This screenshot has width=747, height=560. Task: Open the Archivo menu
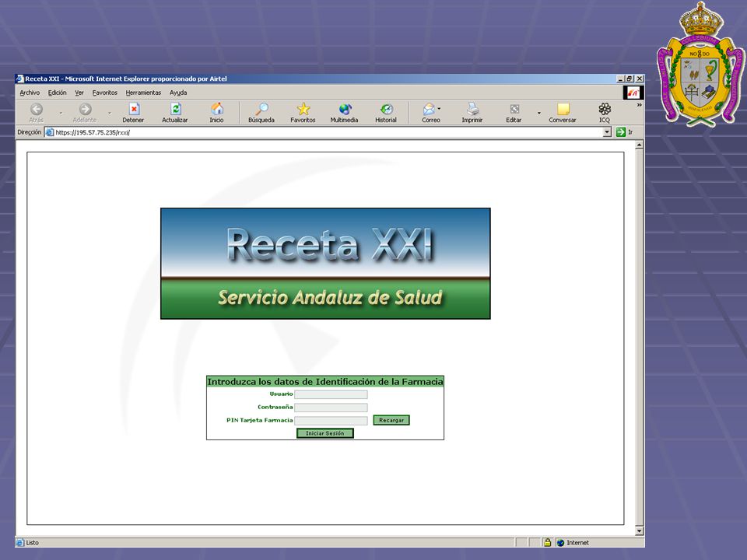coord(30,93)
